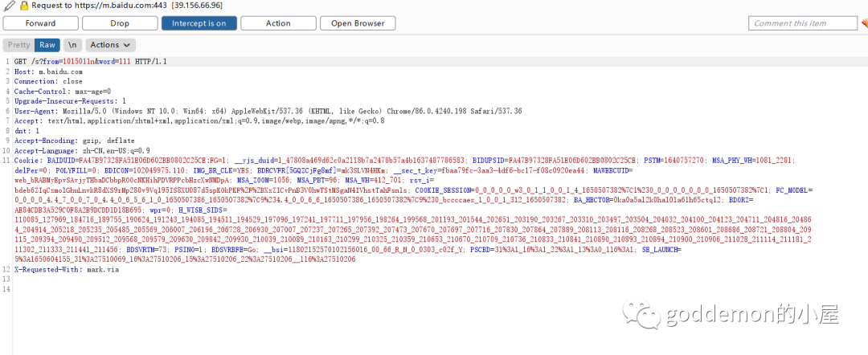Screen dimensions: 868x355
Task: Click the 'Host: m.baidu.com' header line
Action: (x=48, y=72)
